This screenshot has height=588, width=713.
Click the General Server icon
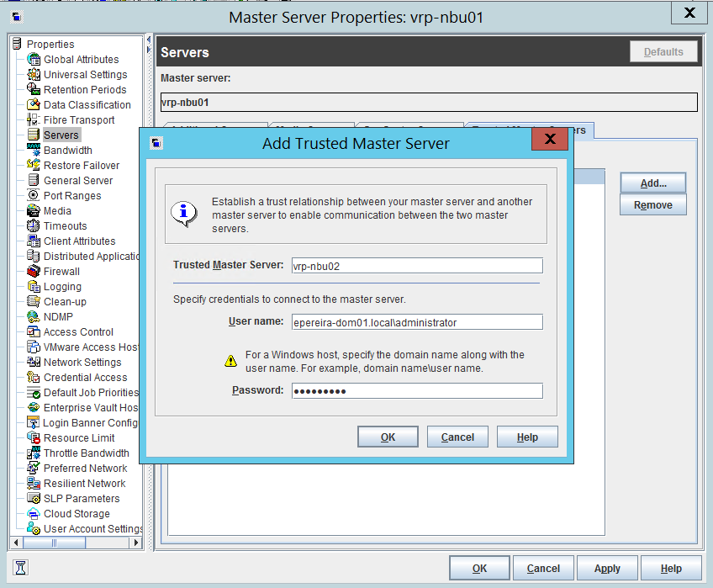34,180
